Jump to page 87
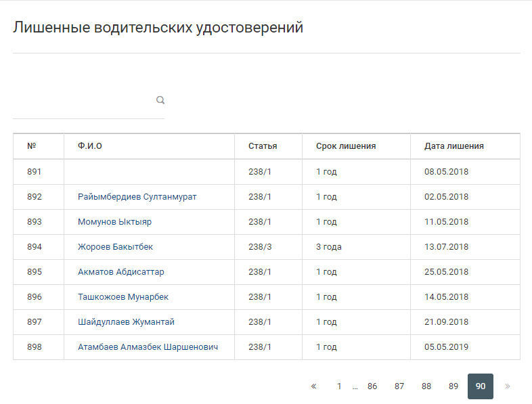 [x=399, y=386]
